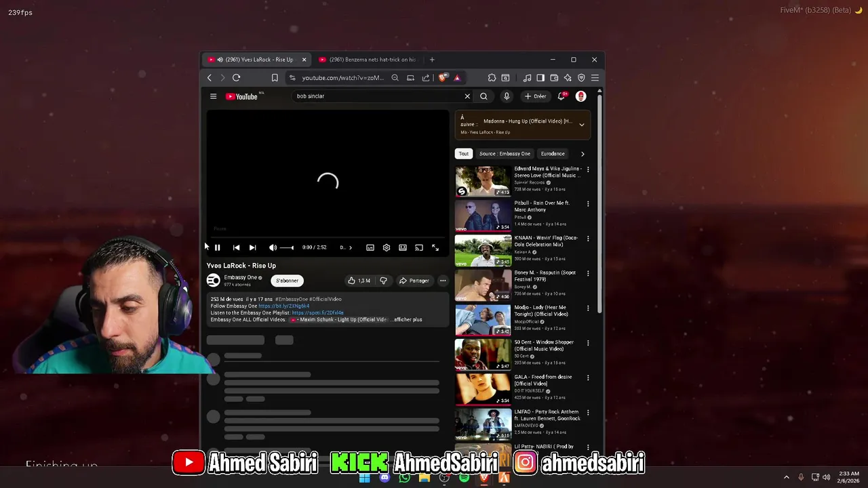The width and height of the screenshot is (868, 488).
Task: Subscribe with the S'abonner button
Action: tap(287, 281)
